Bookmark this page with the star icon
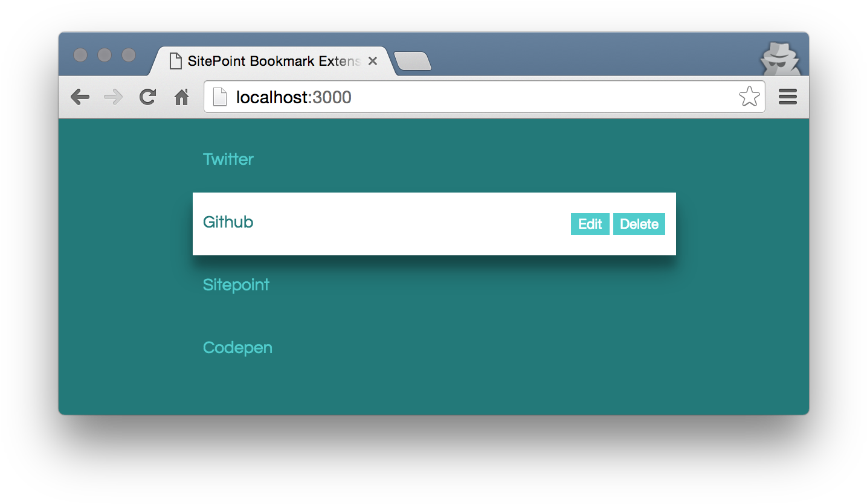Screen dimensions: 867x504 pos(749,97)
